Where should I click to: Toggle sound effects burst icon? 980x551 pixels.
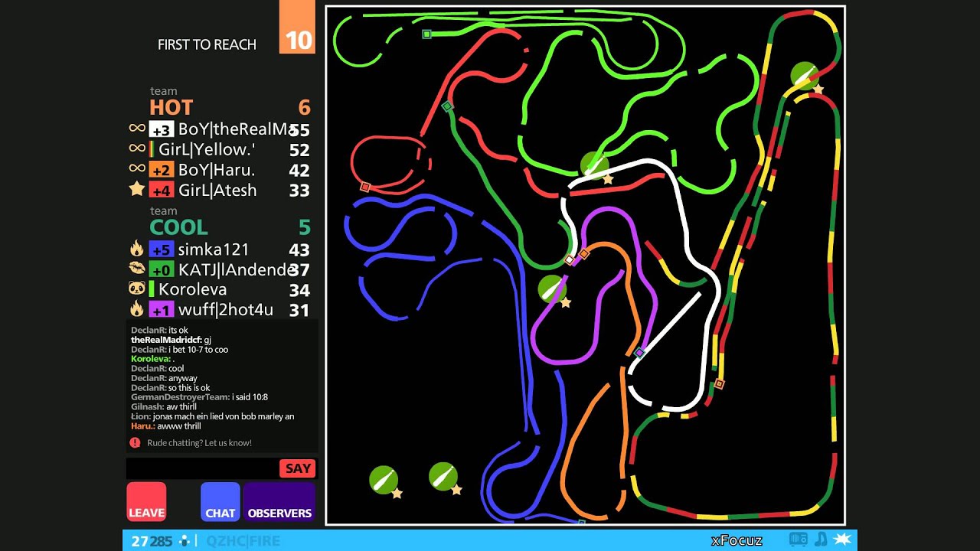coord(843,540)
